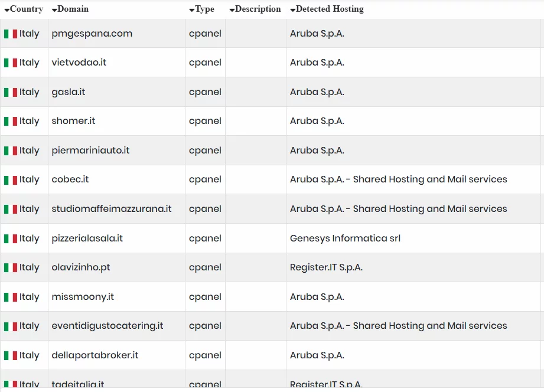This screenshot has height=392, width=544.
Task: Click the Italy flag beside missmoony.it
Action: coord(11,297)
